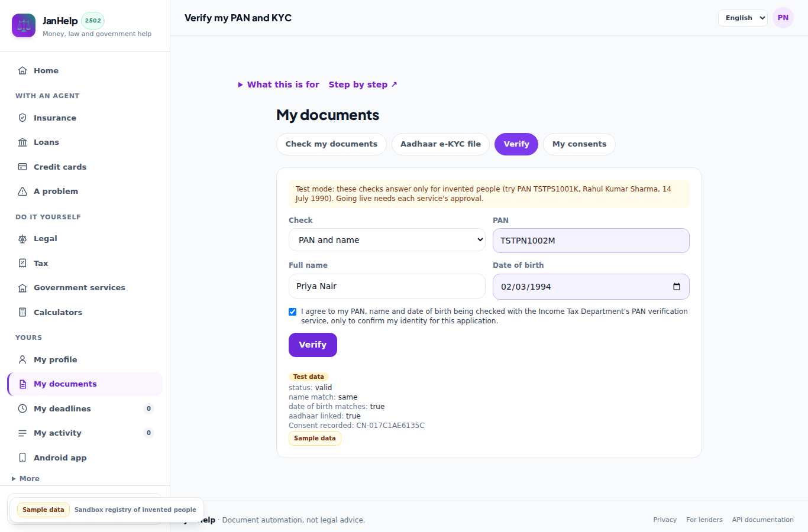Click the My activity count badge
The height and width of the screenshot is (532, 808).
(148, 433)
